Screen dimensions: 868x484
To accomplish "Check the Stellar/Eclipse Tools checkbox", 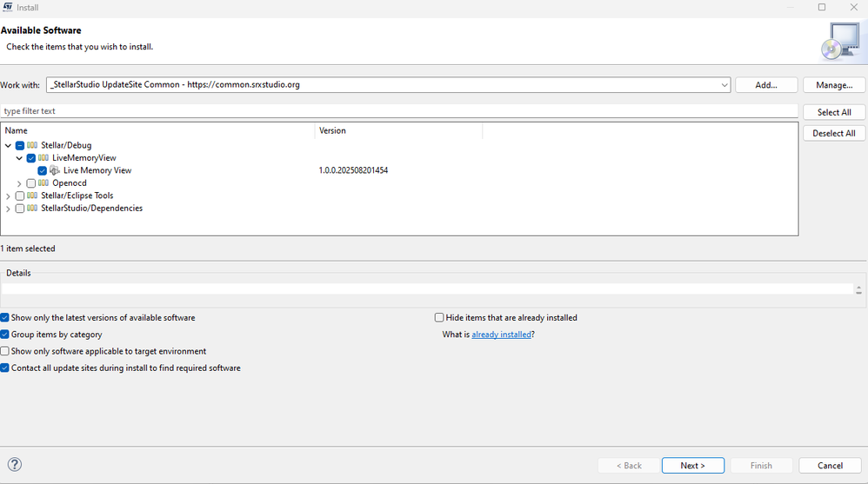I will click(x=20, y=196).
